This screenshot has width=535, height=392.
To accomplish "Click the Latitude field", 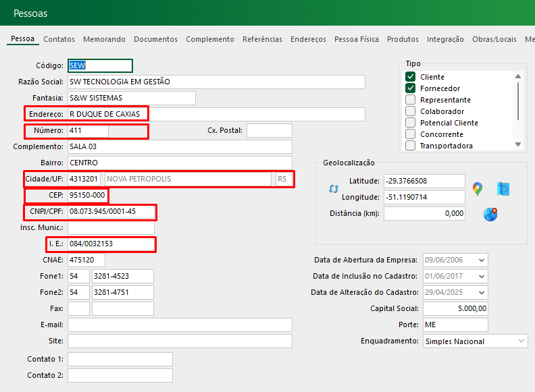I will 424,181.
